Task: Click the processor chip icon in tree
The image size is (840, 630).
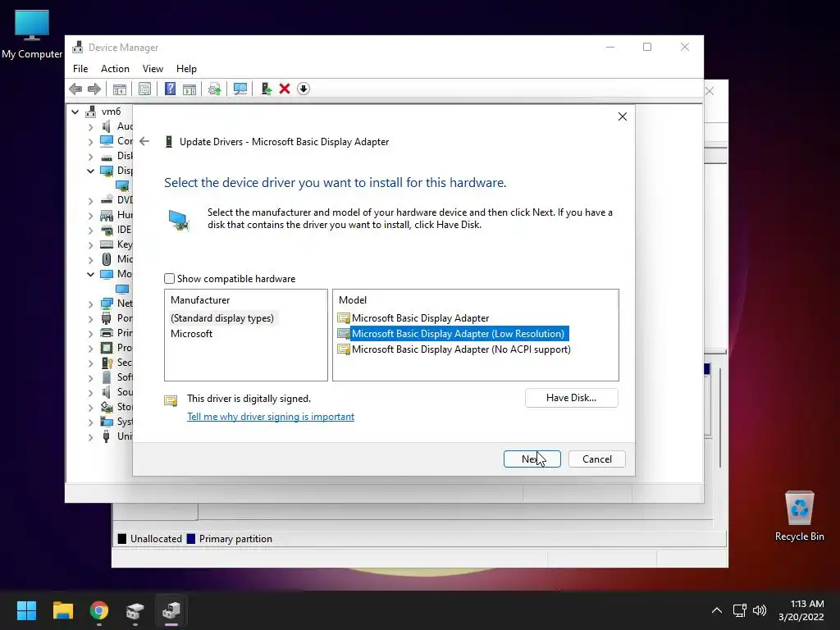Action: (107, 348)
